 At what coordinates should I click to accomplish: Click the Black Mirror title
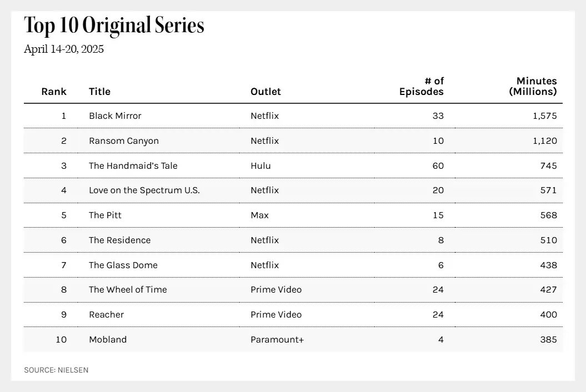pyautogui.click(x=115, y=116)
